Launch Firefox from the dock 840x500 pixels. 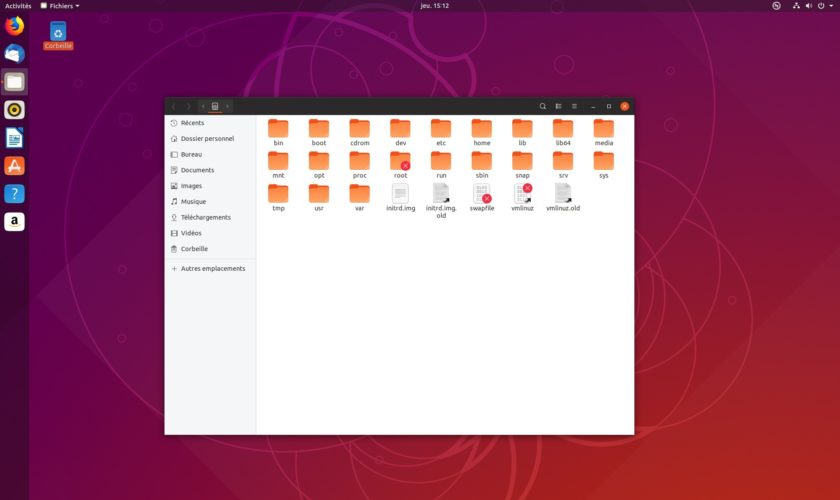pos(14,26)
